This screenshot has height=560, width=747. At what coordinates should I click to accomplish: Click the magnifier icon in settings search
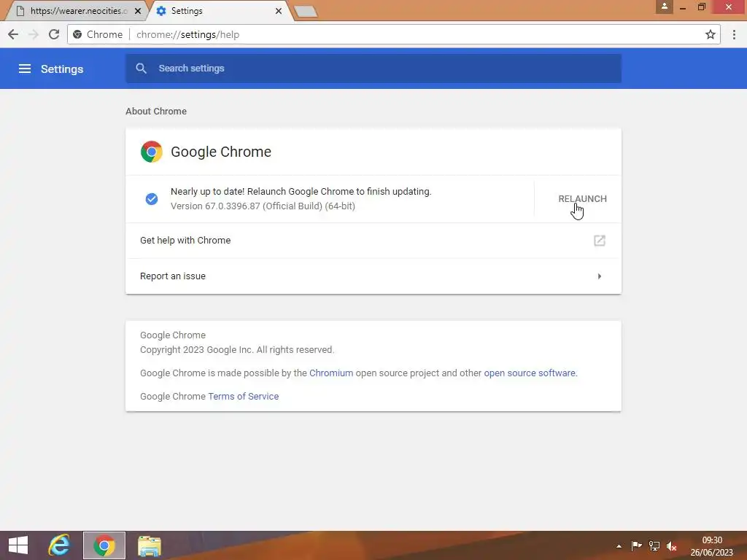[141, 68]
